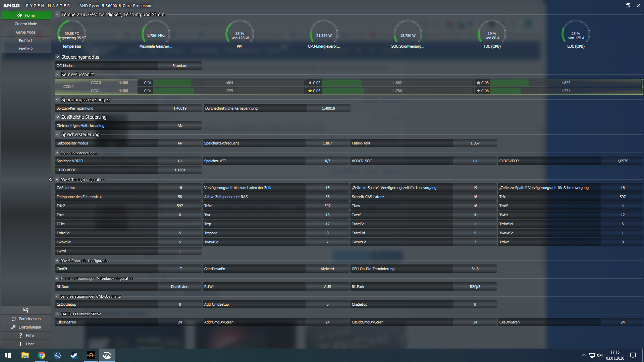The height and width of the screenshot is (362, 644).
Task: Toggle GearDownEn Aktiviert value
Action: [x=327, y=269]
